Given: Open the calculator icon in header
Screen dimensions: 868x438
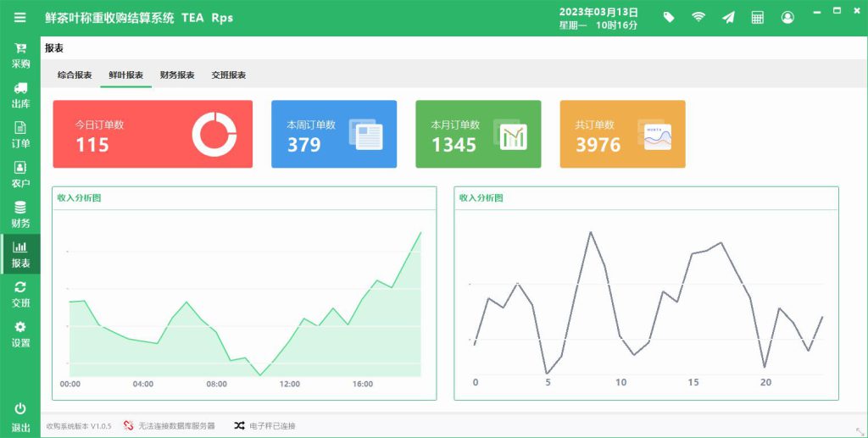Looking at the screenshot, I should 758,17.
